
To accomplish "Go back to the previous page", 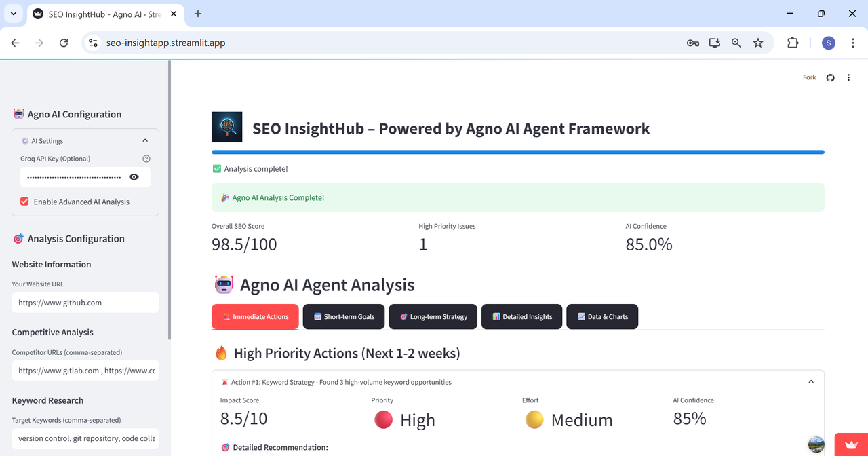I will pyautogui.click(x=15, y=43).
